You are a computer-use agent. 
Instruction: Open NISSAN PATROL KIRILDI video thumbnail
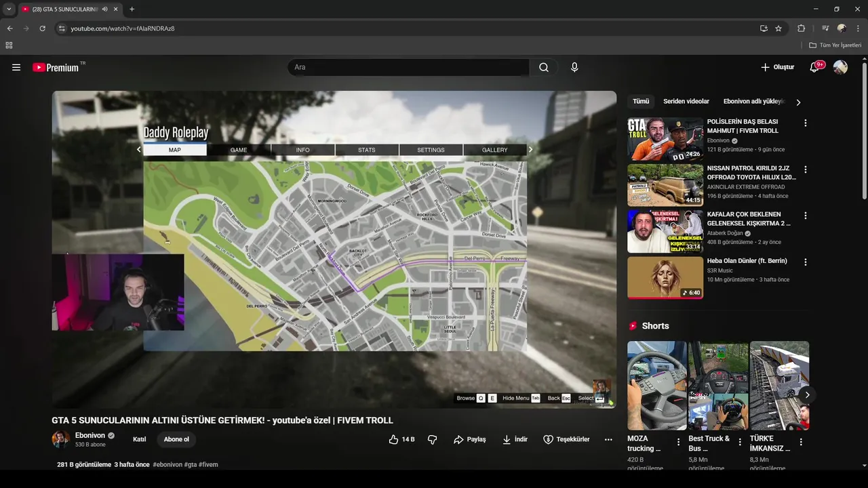tap(665, 185)
